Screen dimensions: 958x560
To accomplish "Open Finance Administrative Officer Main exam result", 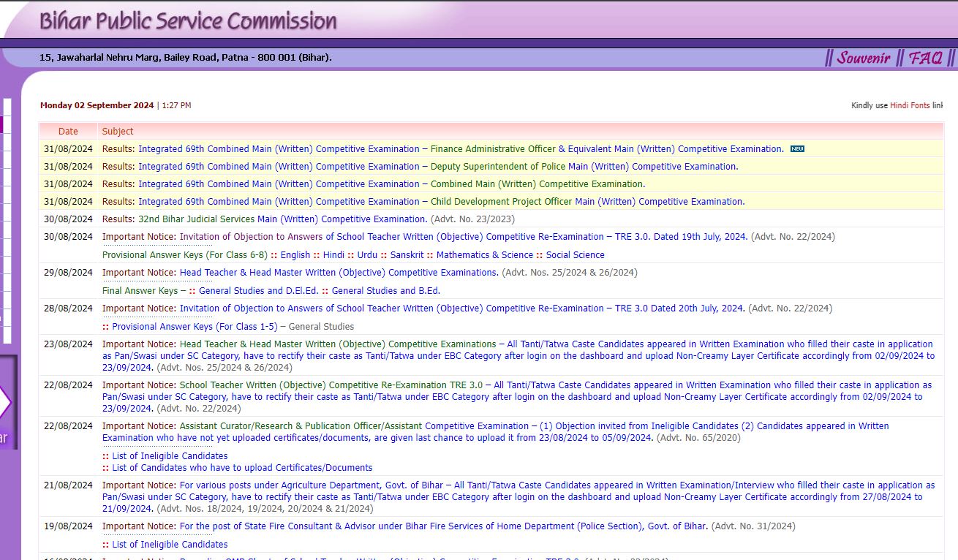I will coord(461,149).
